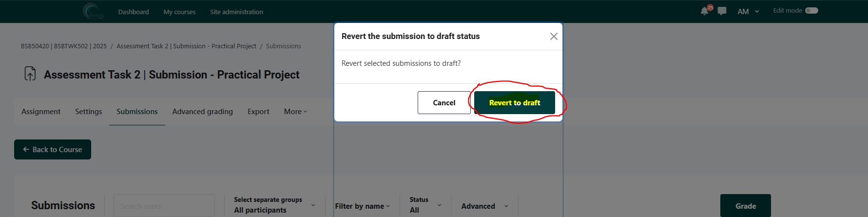The width and height of the screenshot is (868, 217).
Task: Expand the More tab menu
Action: [x=295, y=112]
